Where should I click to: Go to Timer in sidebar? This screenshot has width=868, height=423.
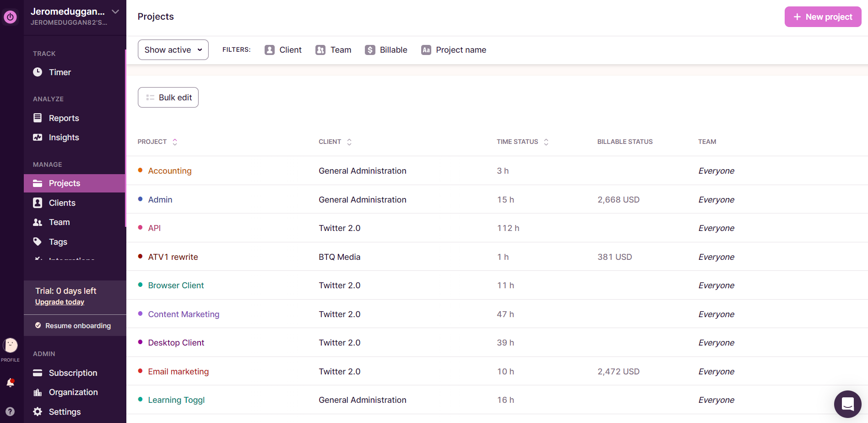[x=60, y=72]
